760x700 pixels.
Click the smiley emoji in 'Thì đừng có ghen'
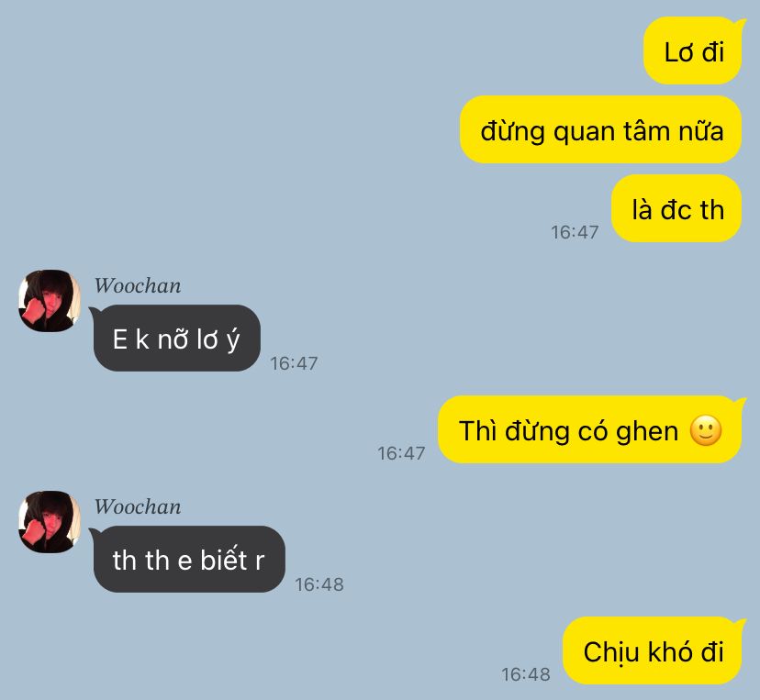point(706,430)
